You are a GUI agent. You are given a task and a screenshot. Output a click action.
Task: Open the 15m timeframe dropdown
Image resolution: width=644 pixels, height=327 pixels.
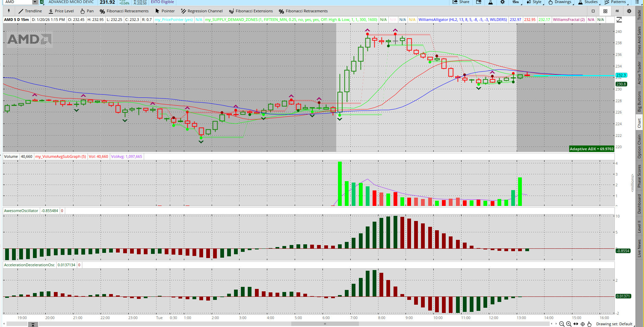[x=516, y=2]
